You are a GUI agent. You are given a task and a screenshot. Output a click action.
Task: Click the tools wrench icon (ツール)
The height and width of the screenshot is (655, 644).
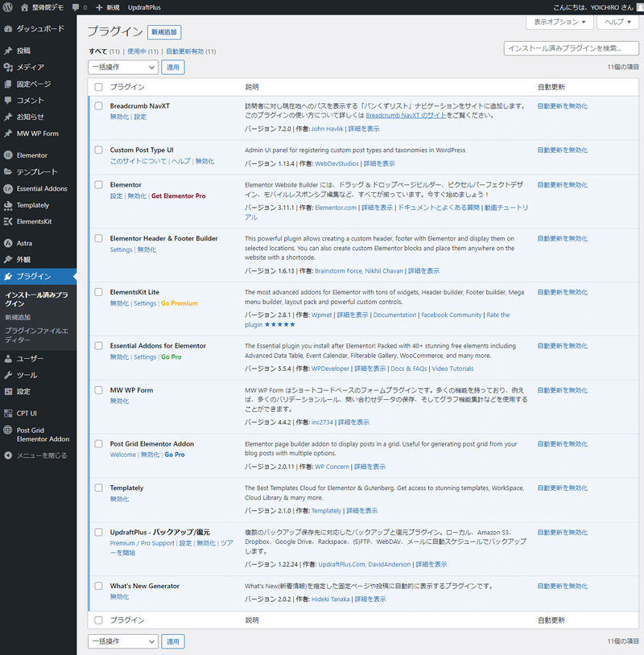8,375
